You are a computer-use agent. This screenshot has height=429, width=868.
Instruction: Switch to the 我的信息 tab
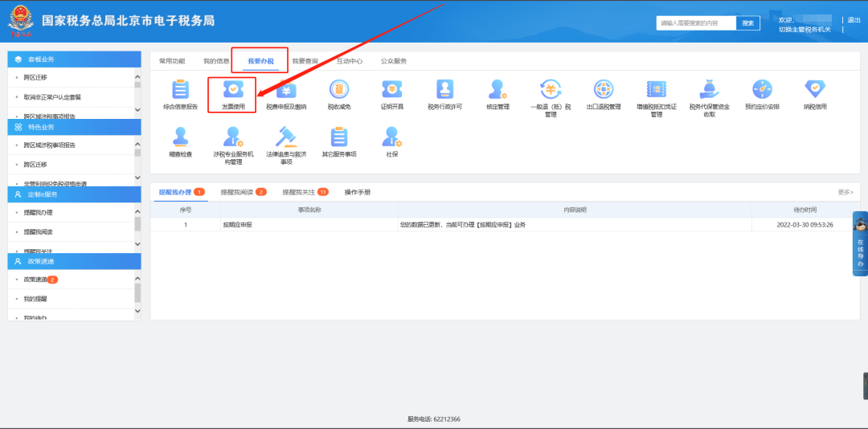(x=216, y=61)
